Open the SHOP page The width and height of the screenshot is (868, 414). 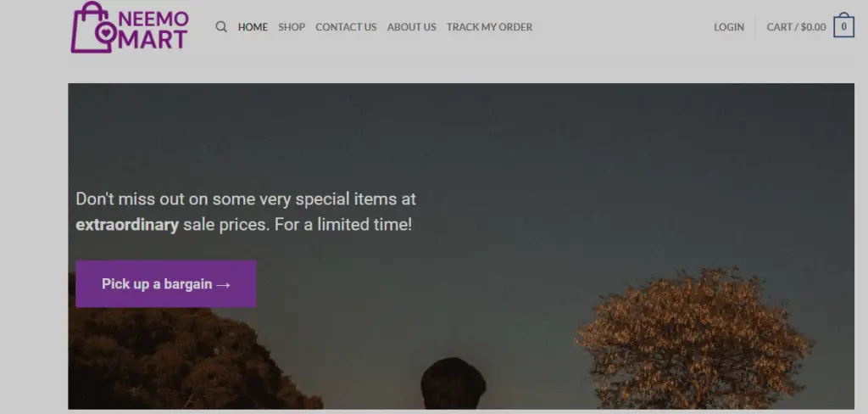[x=292, y=26]
